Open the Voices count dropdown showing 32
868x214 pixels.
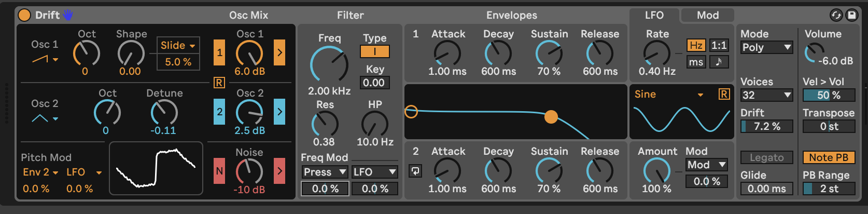(x=767, y=95)
